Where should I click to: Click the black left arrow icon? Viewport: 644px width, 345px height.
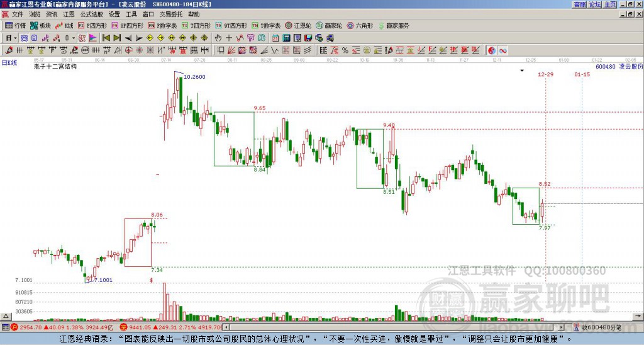click(128, 38)
